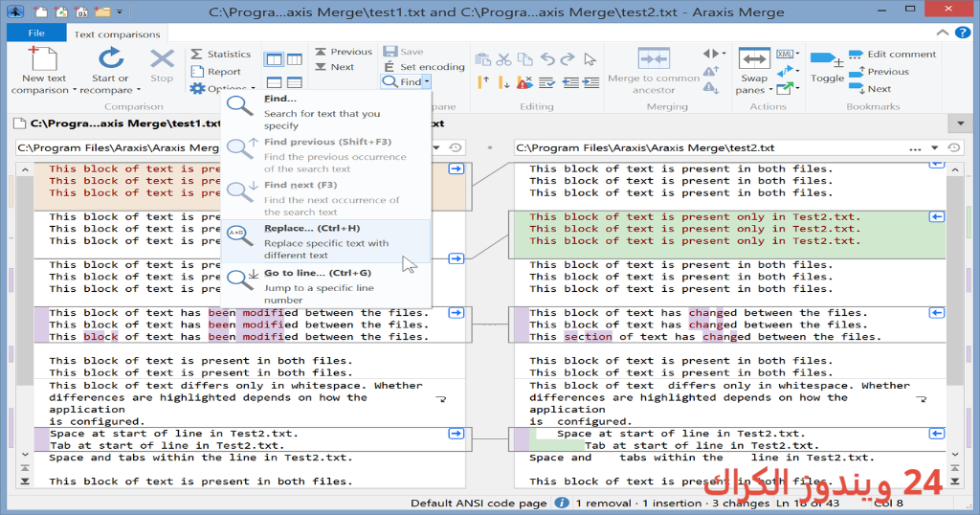This screenshot has height=515, width=980.
Task: Click merge arrow beside 'only in Test2.txt' block
Action: point(936,216)
